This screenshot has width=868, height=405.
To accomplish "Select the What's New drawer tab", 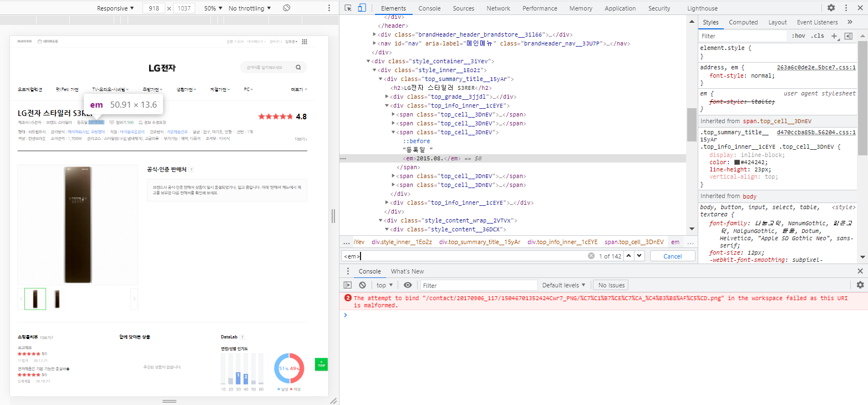I will 407,271.
